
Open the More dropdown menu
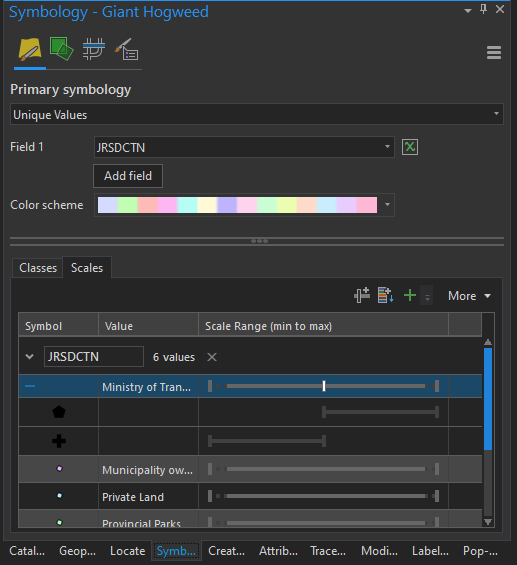tap(469, 296)
